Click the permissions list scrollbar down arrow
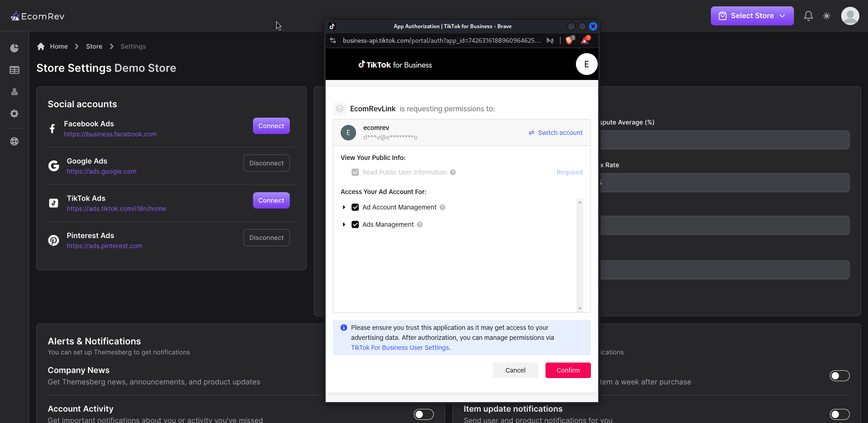Viewport: 868px width, 423px height. [580, 309]
